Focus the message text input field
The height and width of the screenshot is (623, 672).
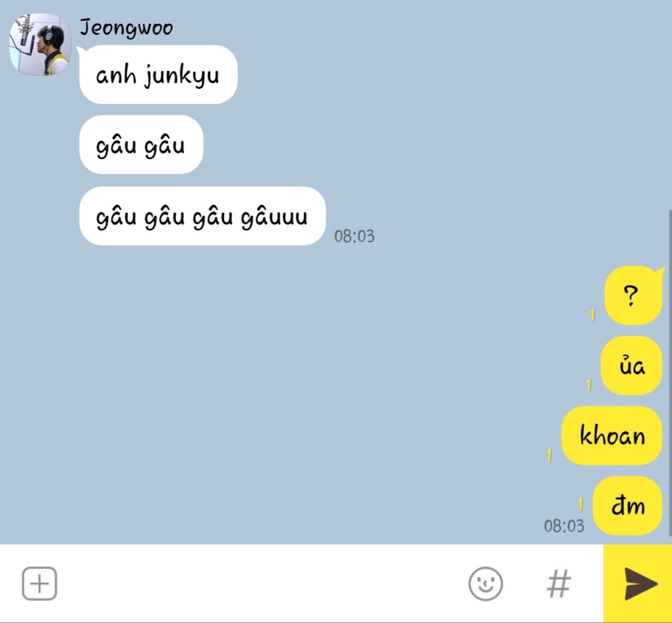[x=261, y=584]
